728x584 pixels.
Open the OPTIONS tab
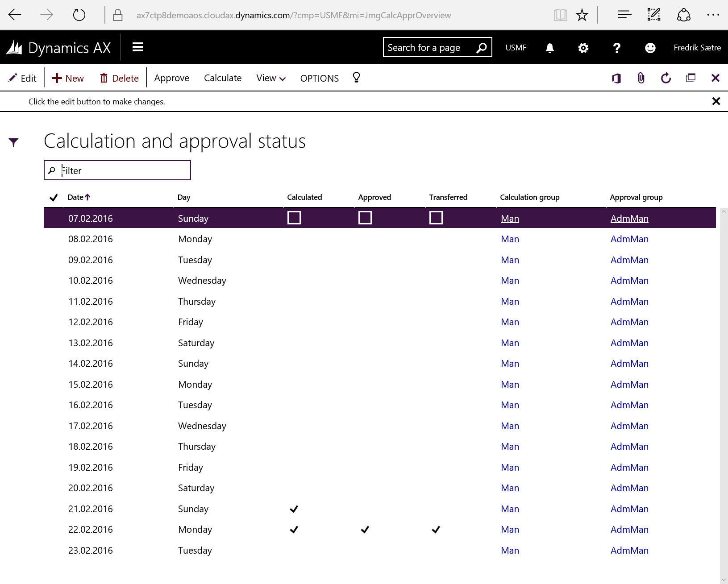tap(319, 79)
